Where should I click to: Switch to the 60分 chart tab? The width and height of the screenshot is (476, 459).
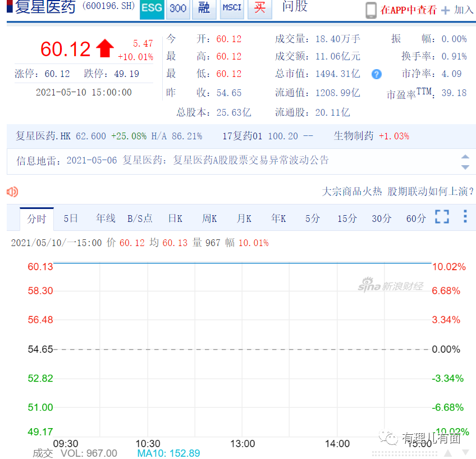tap(416, 219)
